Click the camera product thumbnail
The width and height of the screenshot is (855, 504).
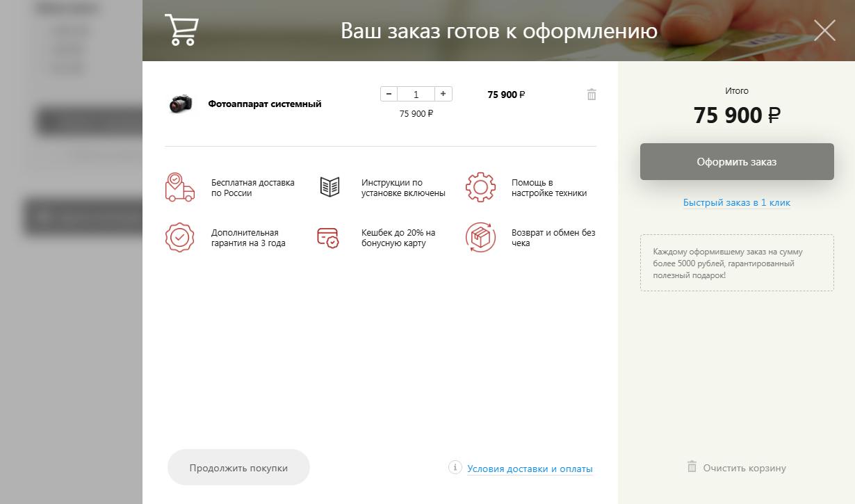tap(181, 104)
